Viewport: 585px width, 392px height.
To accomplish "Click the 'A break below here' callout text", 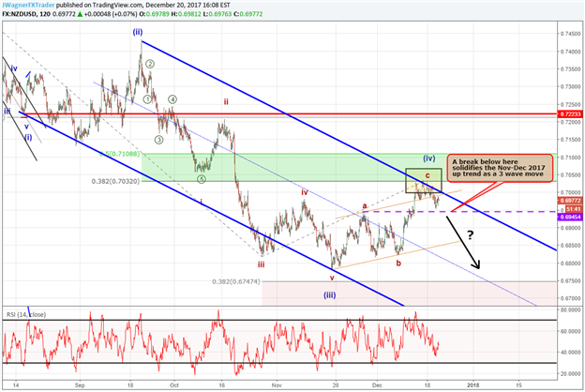I will (x=498, y=168).
